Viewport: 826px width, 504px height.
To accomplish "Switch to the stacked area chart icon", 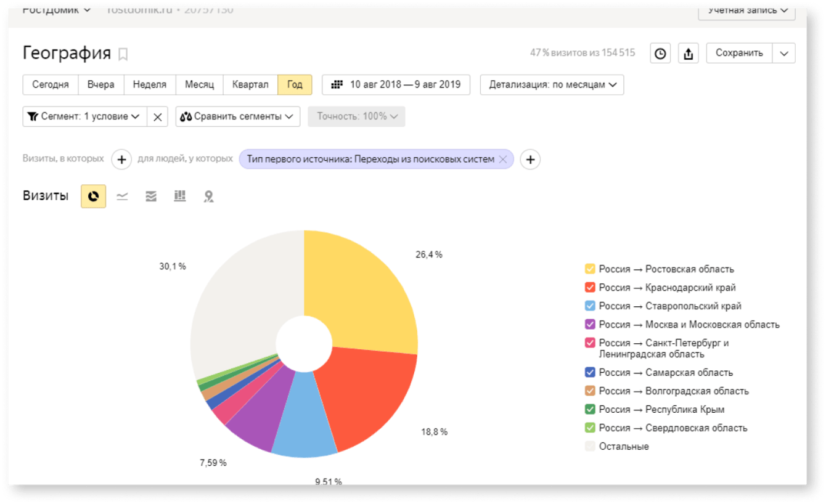I will tap(151, 196).
